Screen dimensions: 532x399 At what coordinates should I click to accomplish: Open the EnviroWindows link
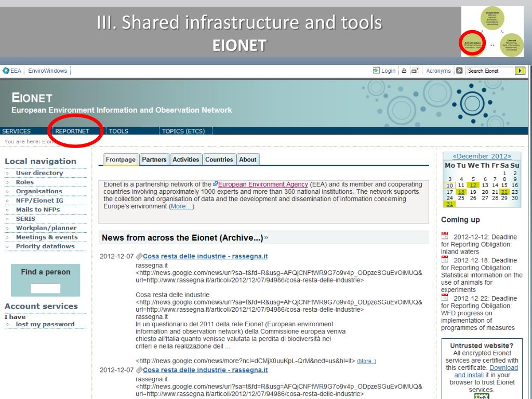point(47,71)
